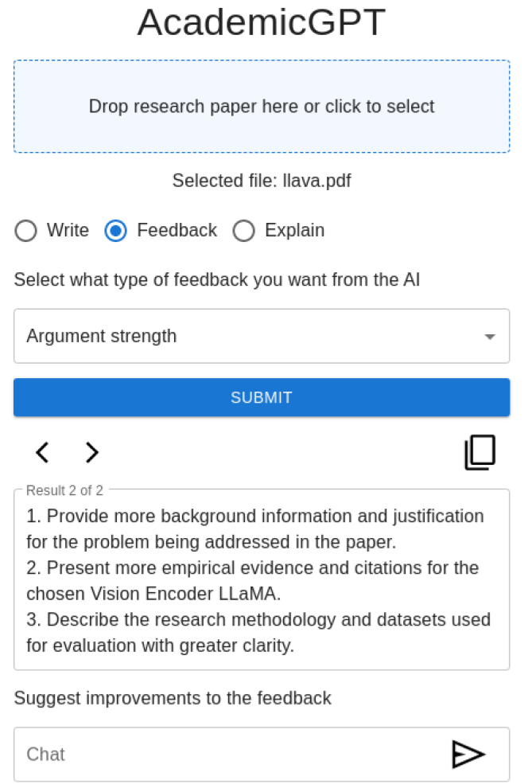Click the feedback type dropdown arrow
Screen dimensions: 532x784
(490, 337)
